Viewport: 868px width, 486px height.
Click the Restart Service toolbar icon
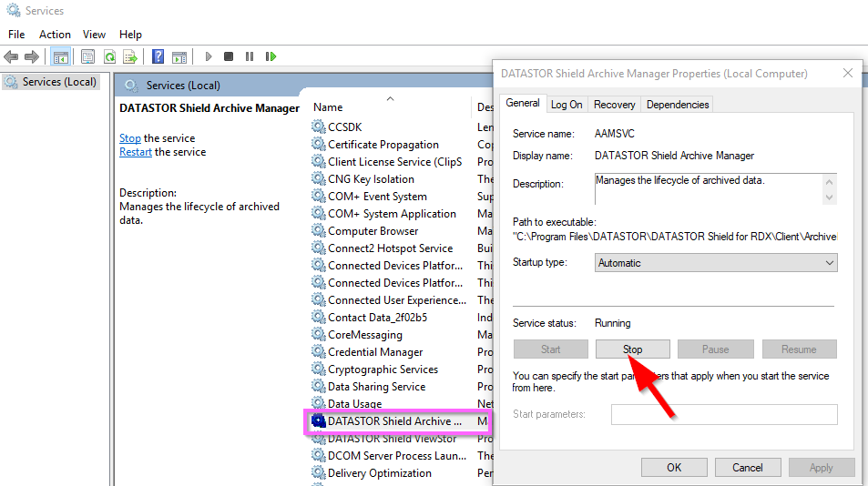coord(271,56)
